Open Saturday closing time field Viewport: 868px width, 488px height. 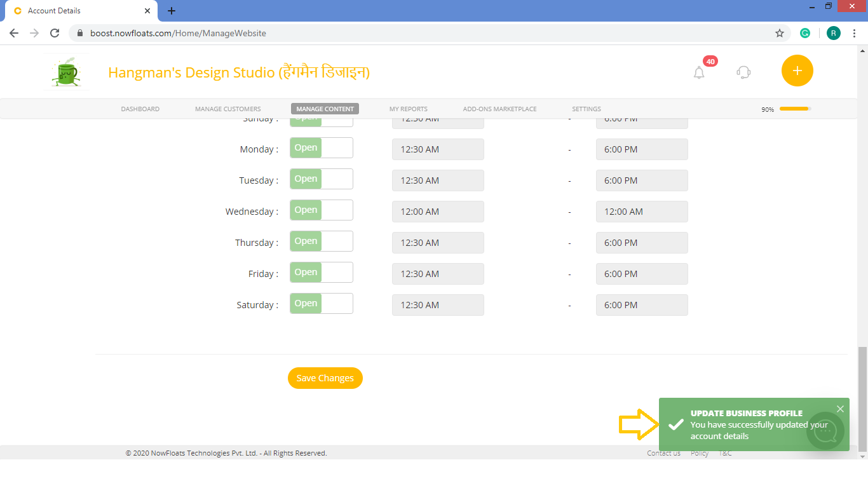click(x=642, y=305)
